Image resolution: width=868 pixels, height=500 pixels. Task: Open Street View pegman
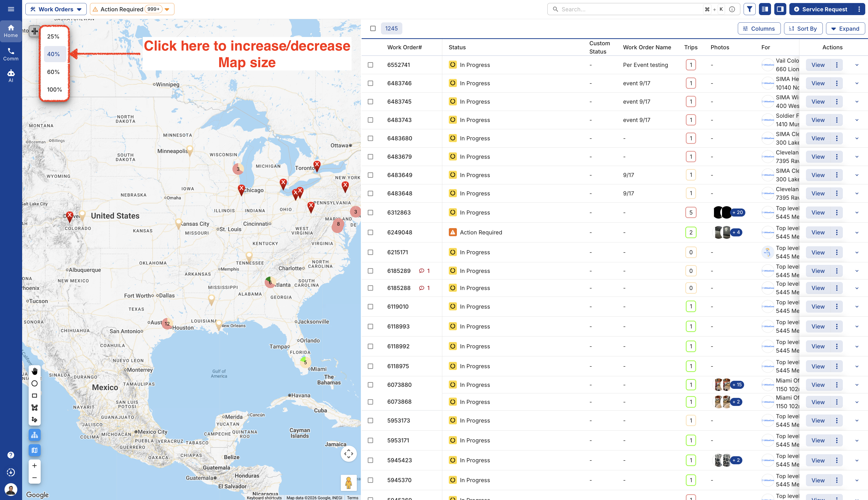349,483
